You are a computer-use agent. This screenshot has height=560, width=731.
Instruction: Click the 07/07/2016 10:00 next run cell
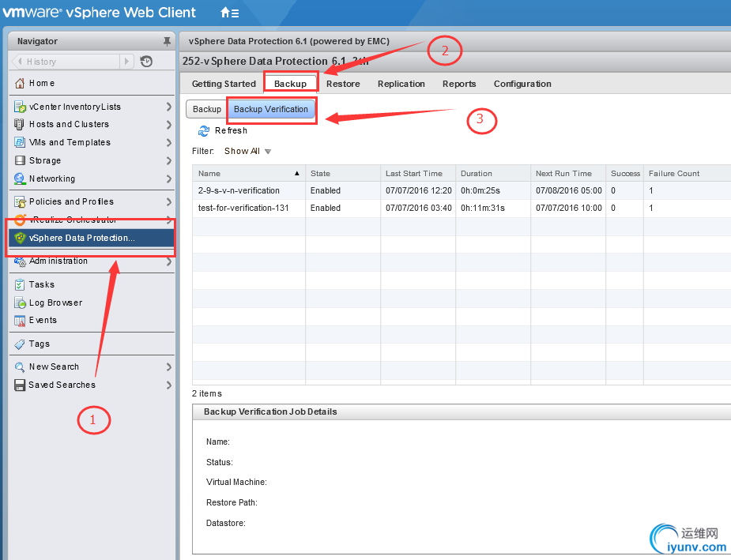tap(569, 209)
